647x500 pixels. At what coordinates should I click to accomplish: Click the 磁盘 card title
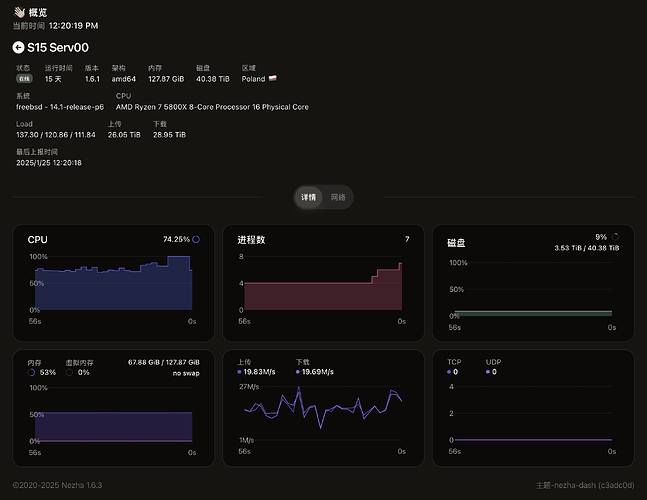456,243
